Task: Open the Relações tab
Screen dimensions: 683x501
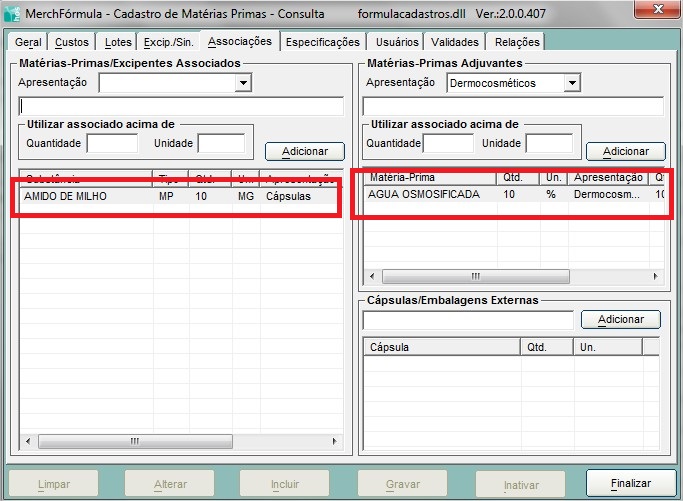Action: click(517, 42)
